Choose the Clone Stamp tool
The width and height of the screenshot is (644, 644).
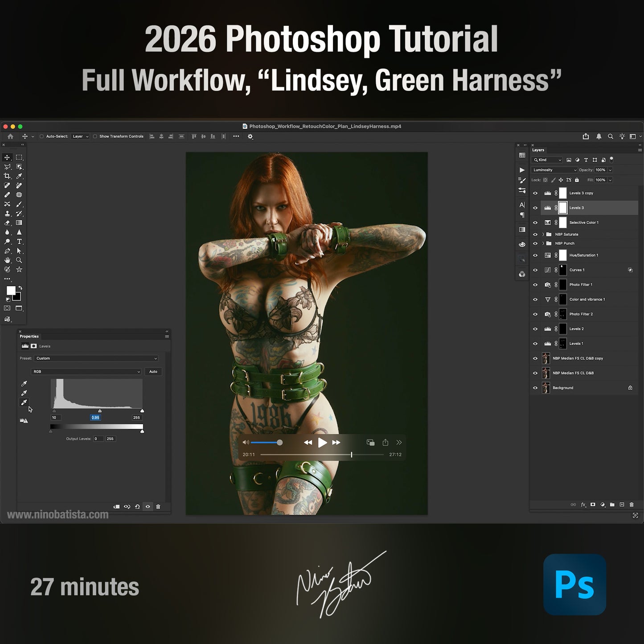(x=7, y=213)
